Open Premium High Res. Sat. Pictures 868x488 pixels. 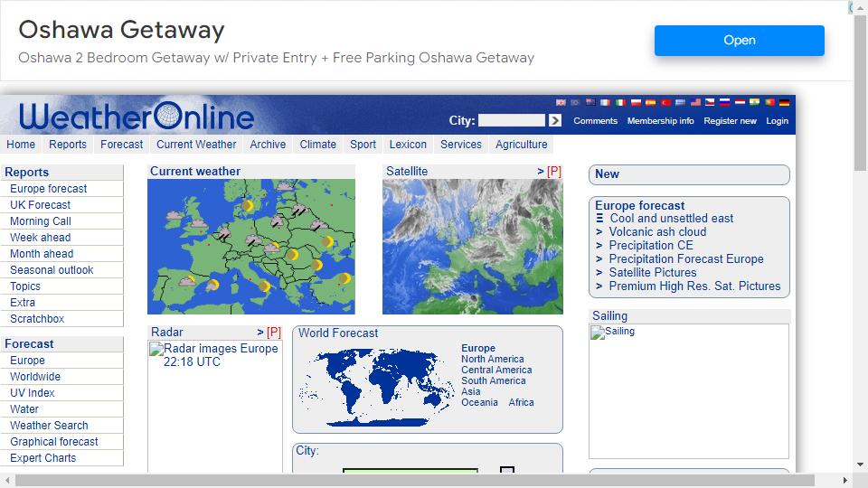coord(694,286)
